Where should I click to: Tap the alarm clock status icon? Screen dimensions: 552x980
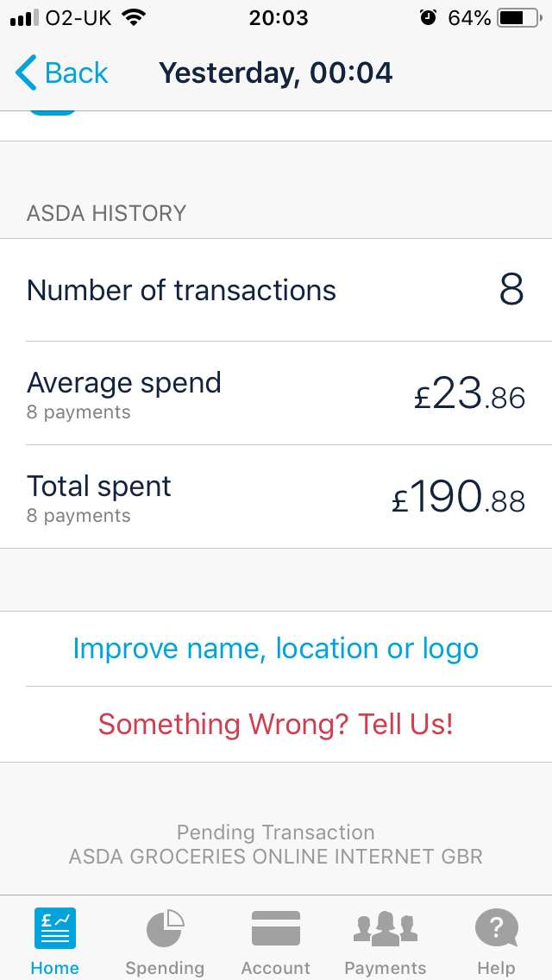coord(428,17)
